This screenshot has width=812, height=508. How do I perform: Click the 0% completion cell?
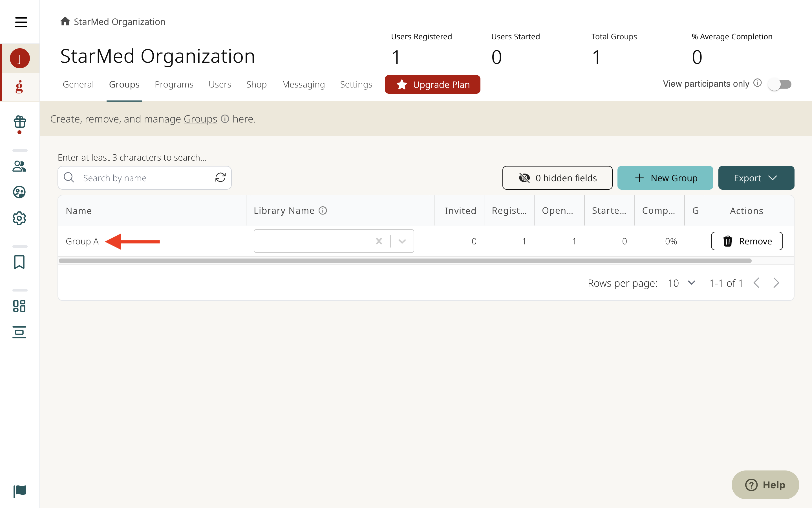(671, 241)
